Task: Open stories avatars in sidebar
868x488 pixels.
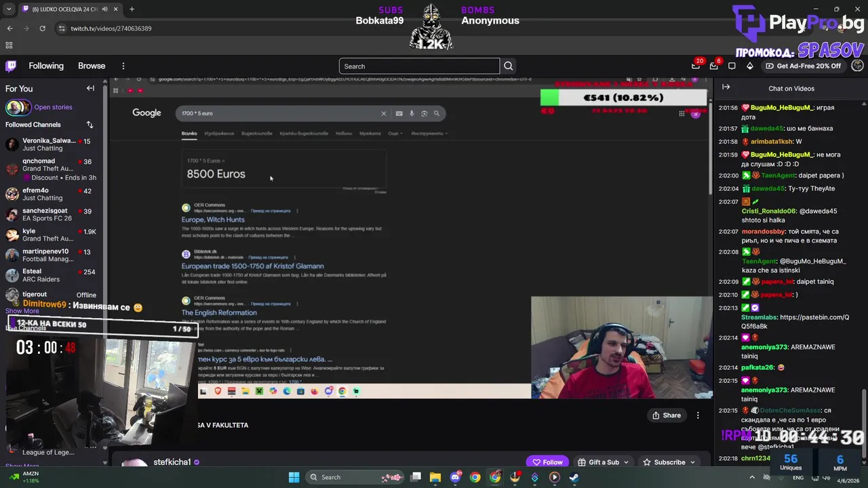Action: [x=18, y=107]
